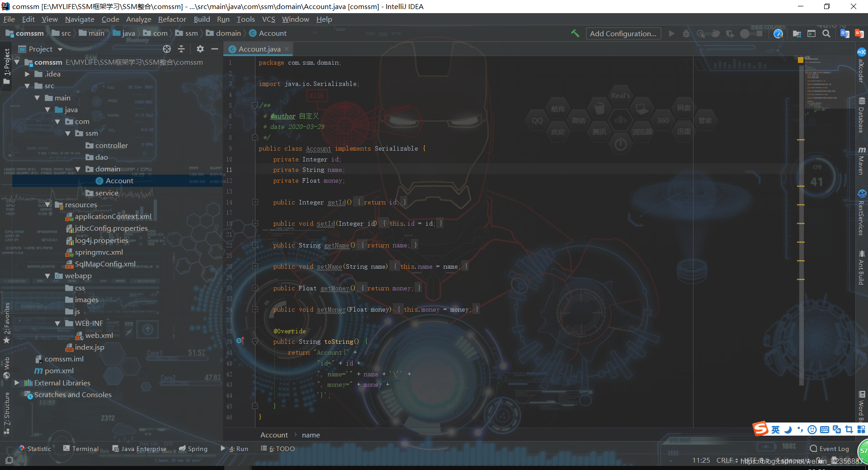
Task: Click the toString override gutter icon
Action: click(240, 341)
